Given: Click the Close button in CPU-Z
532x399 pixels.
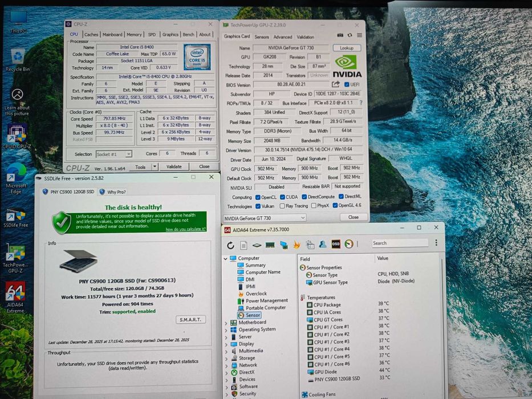Looking at the screenshot, I should [x=204, y=166].
